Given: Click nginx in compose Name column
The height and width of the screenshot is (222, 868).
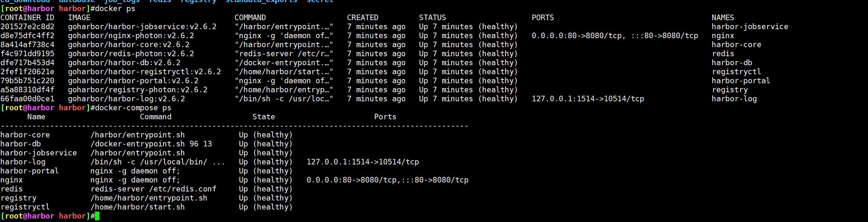Looking at the screenshot, I should click(11, 180).
